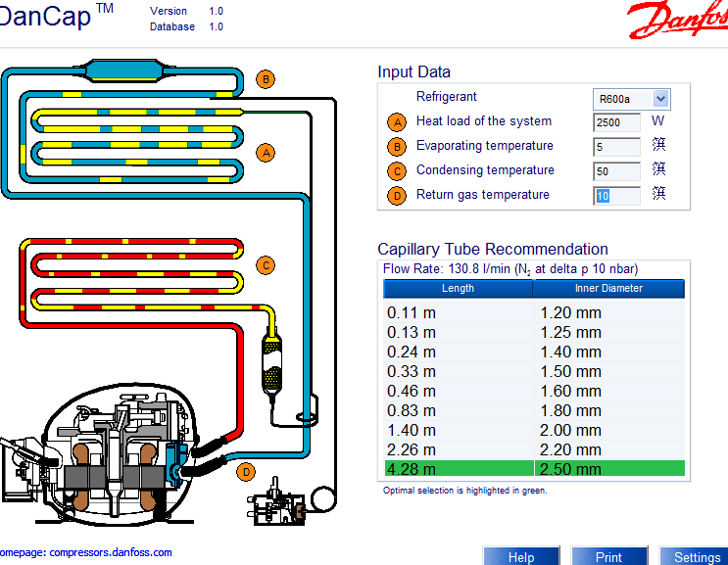Image resolution: width=728 pixels, height=565 pixels.
Task: Click the orange A marker on the evaporator diagram
Action: coord(267,153)
